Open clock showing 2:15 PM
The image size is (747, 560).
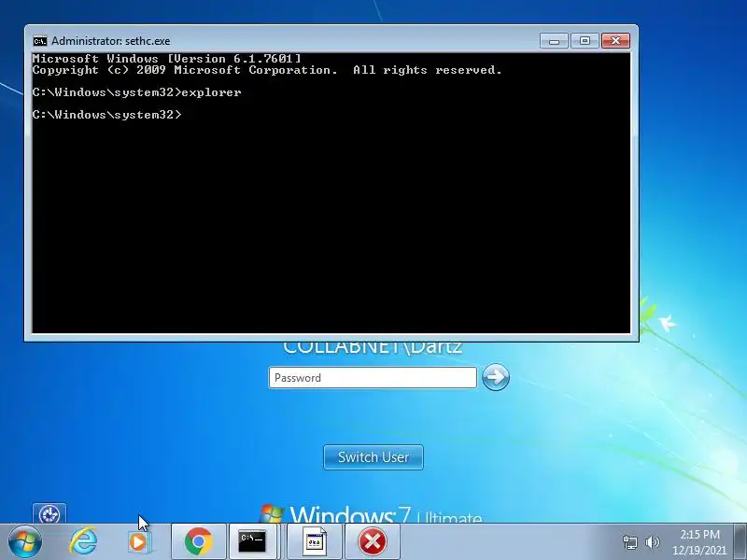click(x=698, y=542)
